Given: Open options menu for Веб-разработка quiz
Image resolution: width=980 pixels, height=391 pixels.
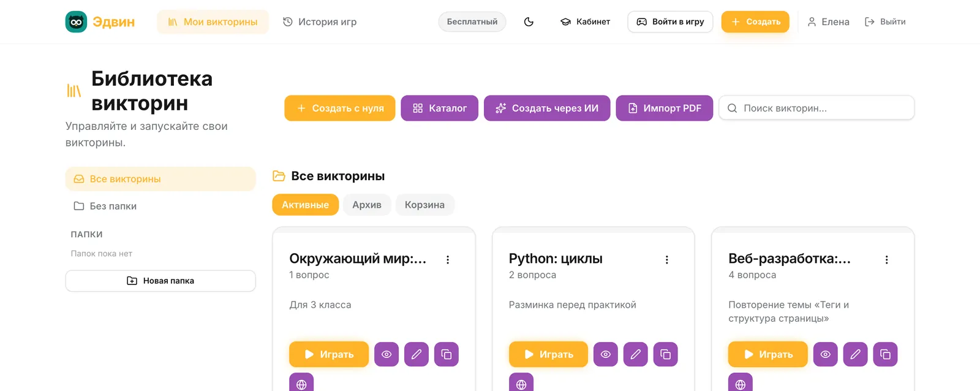Looking at the screenshot, I should tap(886, 260).
